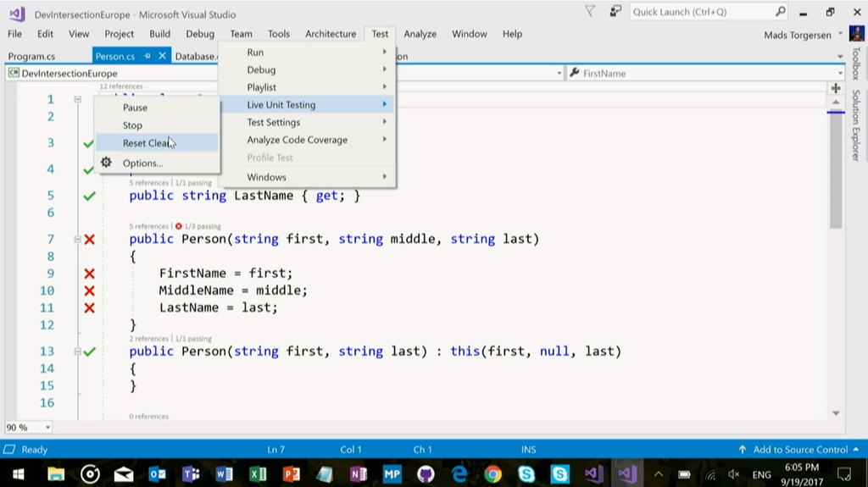Image resolution: width=868 pixels, height=487 pixels.
Task: Open the Action Center notifications icon
Action: coord(843,474)
